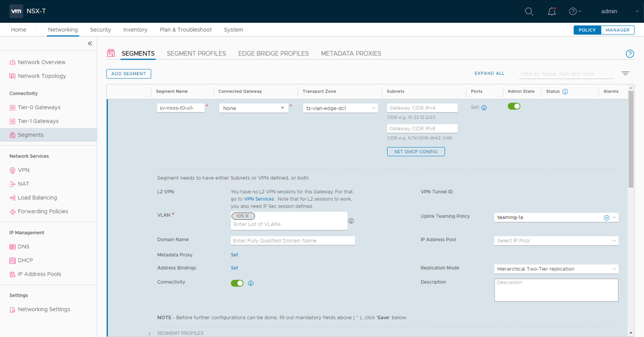The height and width of the screenshot is (337, 644).
Task: Open the page help icon near Metadata Proxies
Action: click(630, 54)
